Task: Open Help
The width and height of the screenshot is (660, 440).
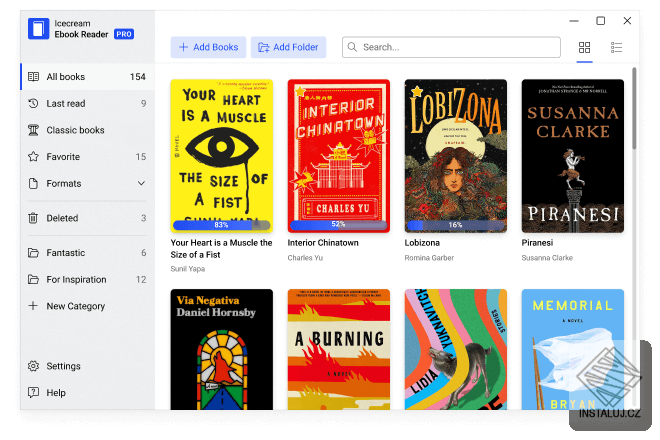Action: [88, 392]
